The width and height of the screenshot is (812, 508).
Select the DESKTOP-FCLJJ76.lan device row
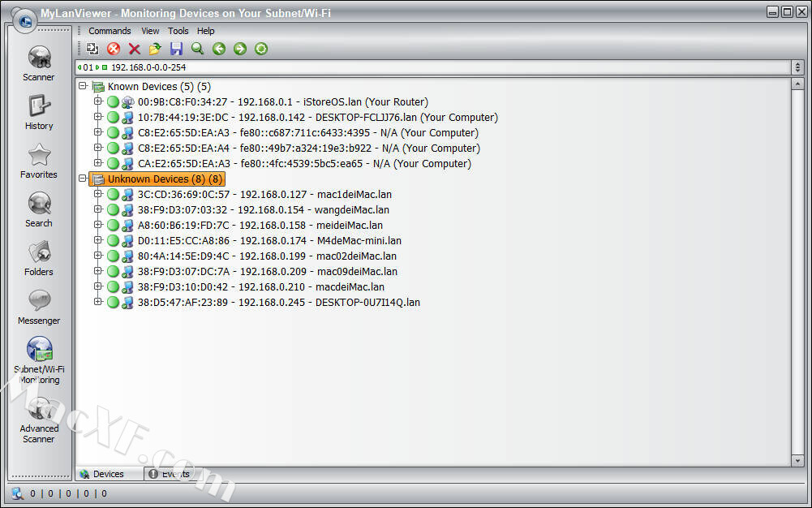(x=317, y=118)
